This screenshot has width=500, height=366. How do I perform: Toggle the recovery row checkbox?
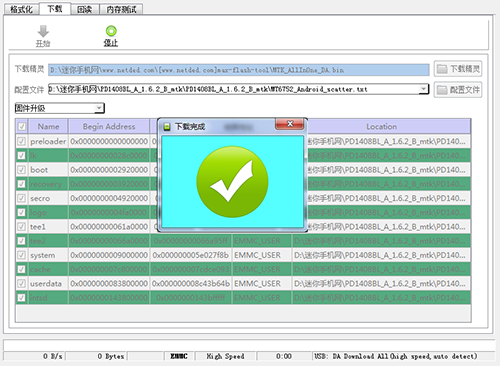[x=22, y=184]
